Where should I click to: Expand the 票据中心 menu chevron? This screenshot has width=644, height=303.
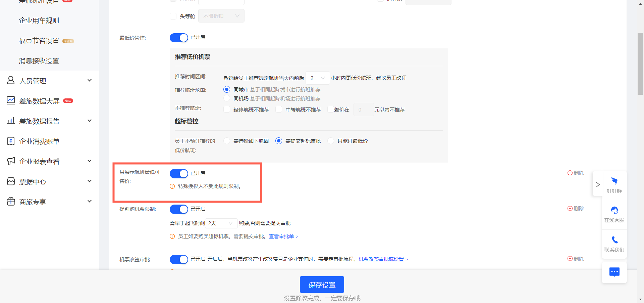90,181
